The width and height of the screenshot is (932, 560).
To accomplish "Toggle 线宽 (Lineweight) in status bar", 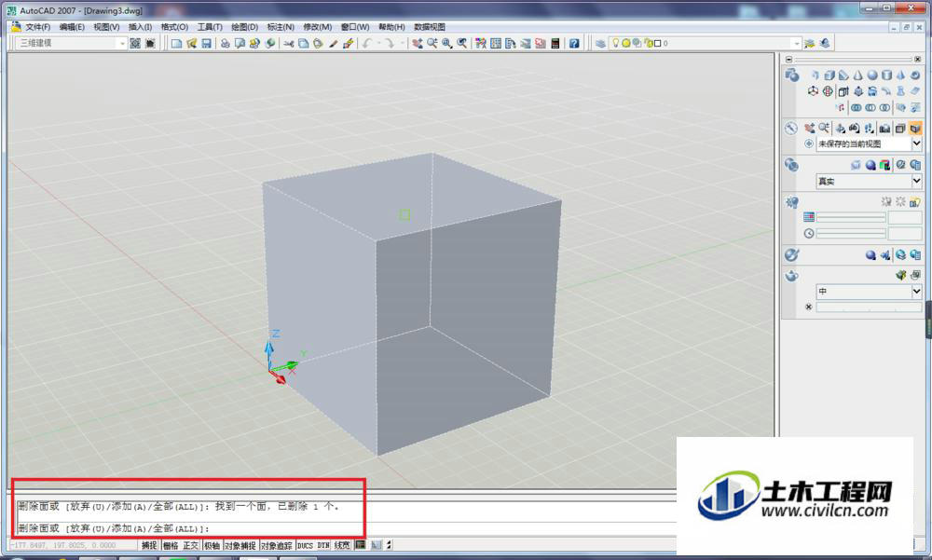I will point(342,545).
